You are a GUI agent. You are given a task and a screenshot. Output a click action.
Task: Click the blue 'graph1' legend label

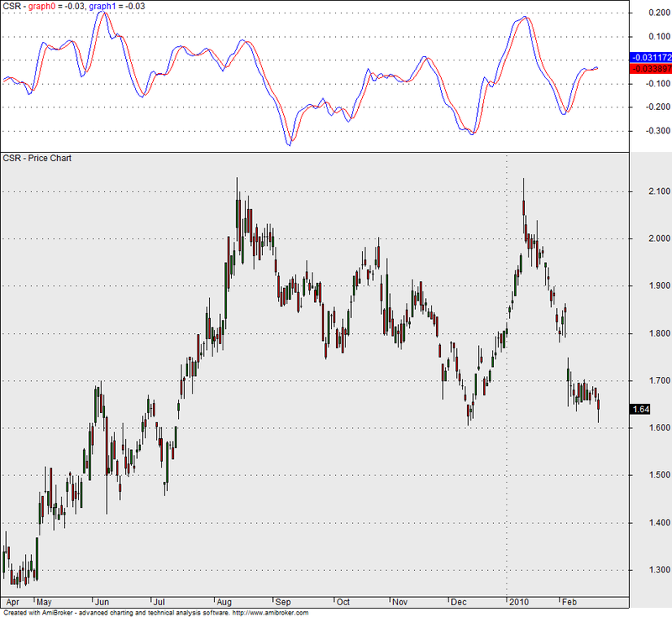point(102,6)
